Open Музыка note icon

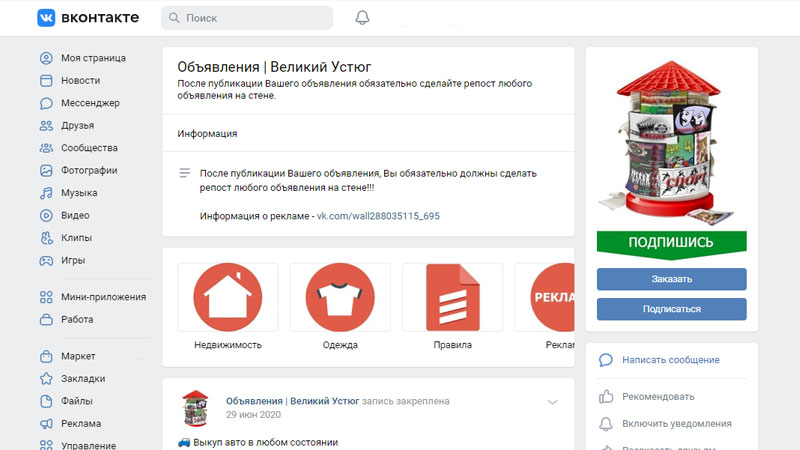(46, 193)
